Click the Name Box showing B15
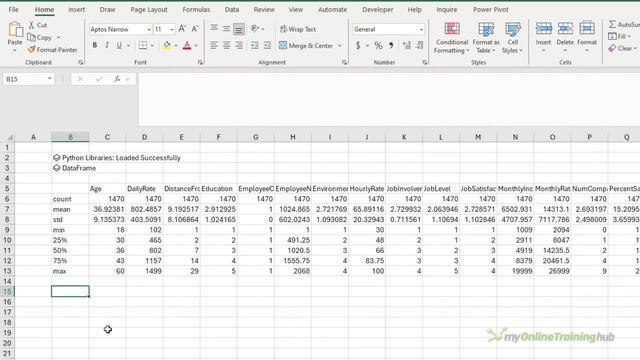The image size is (640, 360). point(28,79)
